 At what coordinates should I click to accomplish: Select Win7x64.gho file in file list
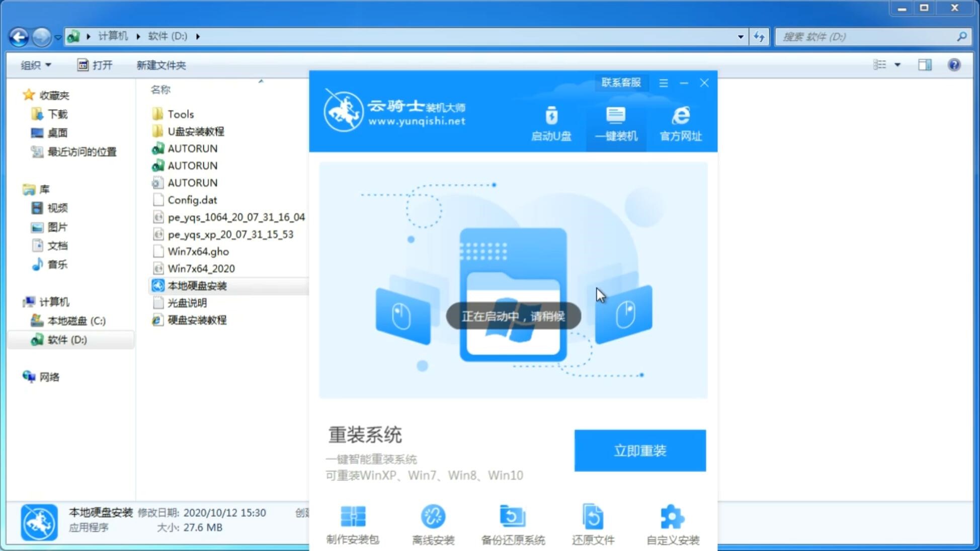pyautogui.click(x=199, y=251)
